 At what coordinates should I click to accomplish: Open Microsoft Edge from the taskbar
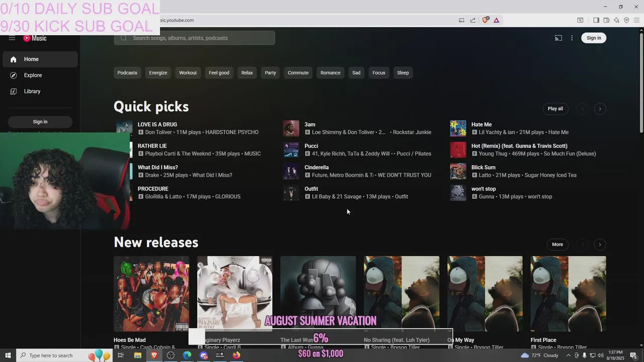pyautogui.click(x=187, y=355)
